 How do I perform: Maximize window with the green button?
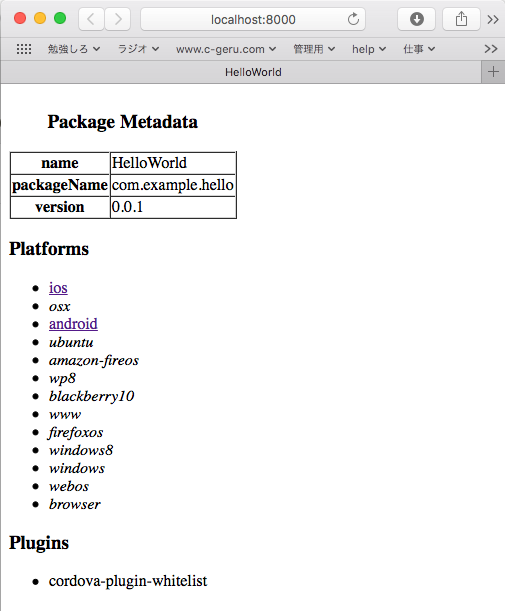pos(60,18)
